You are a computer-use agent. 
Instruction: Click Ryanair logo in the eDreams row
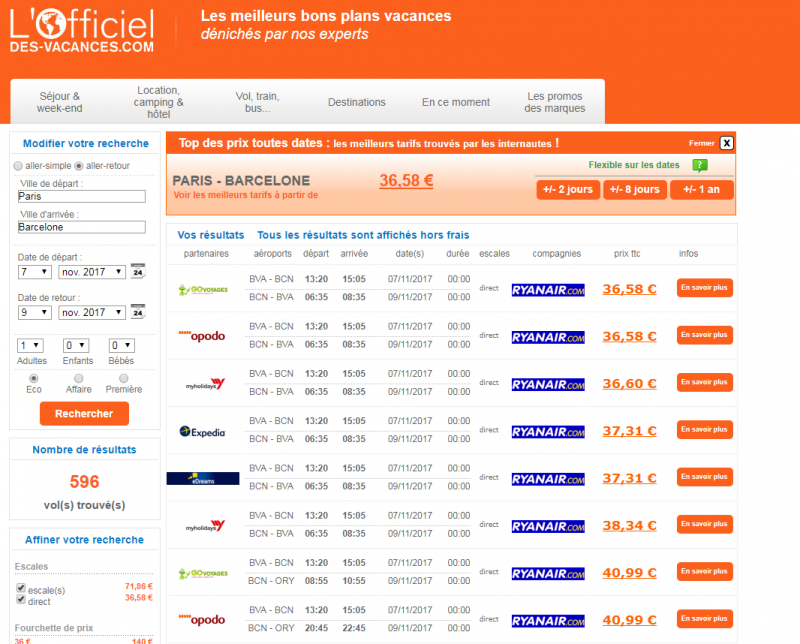[548, 479]
